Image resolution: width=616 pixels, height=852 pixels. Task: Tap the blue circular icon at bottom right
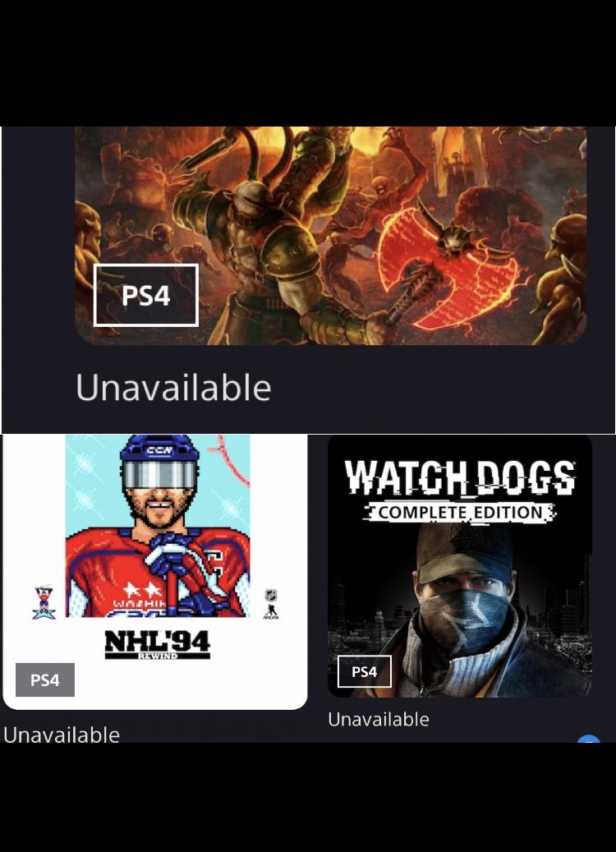(x=589, y=739)
